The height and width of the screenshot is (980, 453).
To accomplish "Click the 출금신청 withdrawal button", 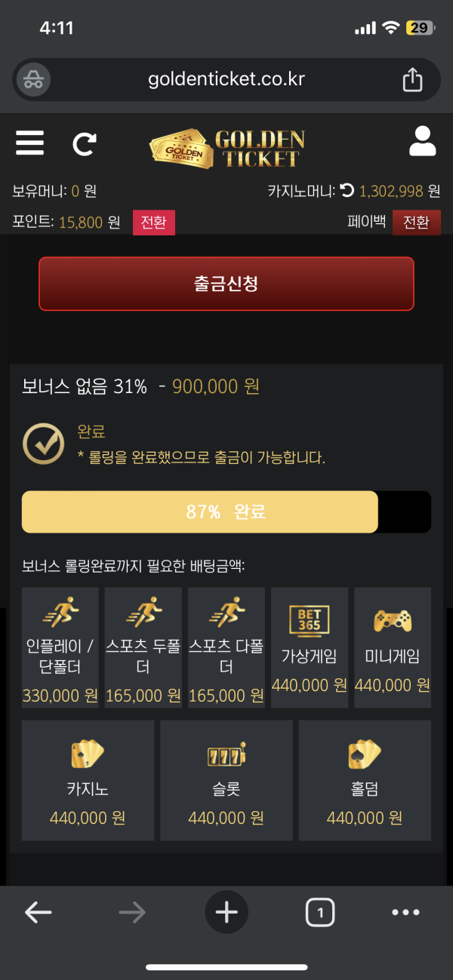I will point(226,284).
